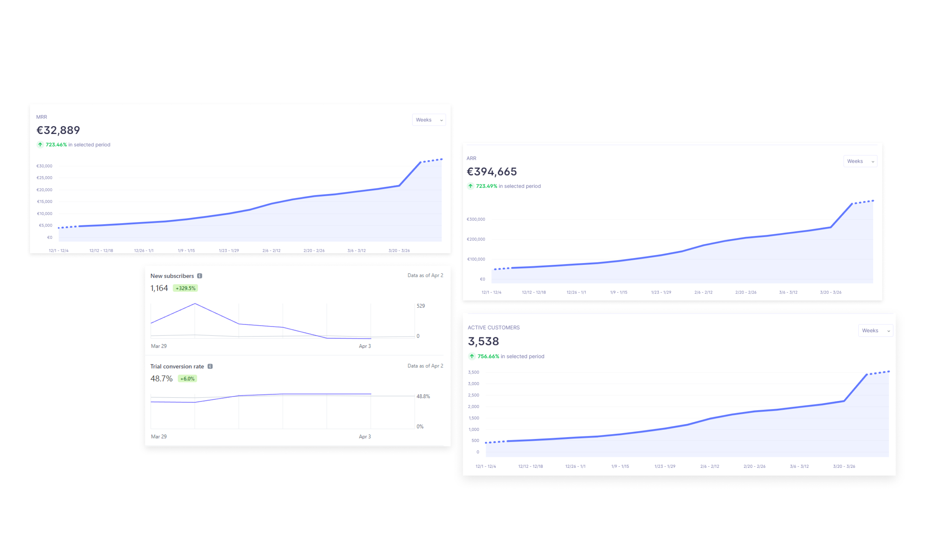The width and height of the screenshot is (926, 560).
Task: Click the +329.5% green badge
Action: (185, 288)
